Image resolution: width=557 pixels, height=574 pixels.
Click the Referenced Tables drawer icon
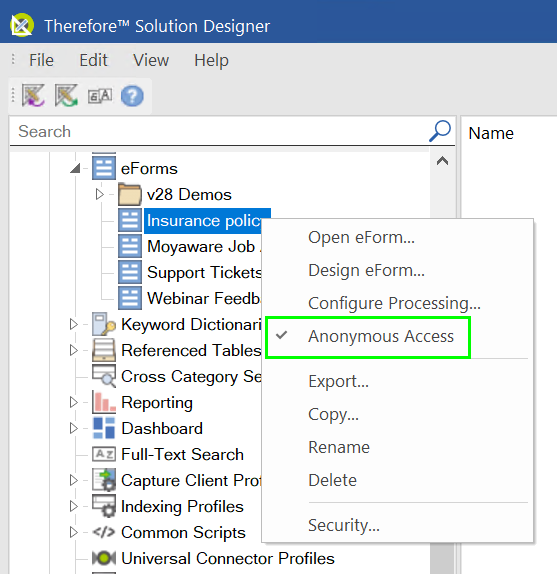[x=104, y=350]
